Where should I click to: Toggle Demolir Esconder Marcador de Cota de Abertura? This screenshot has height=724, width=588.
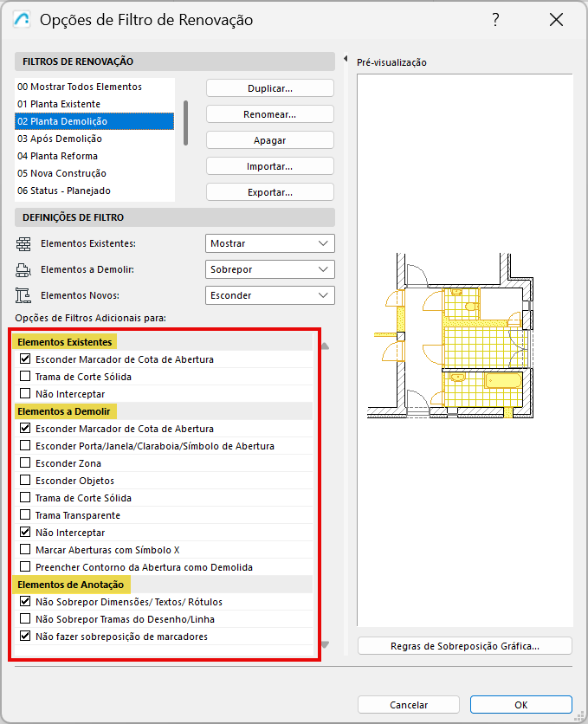[x=25, y=428]
